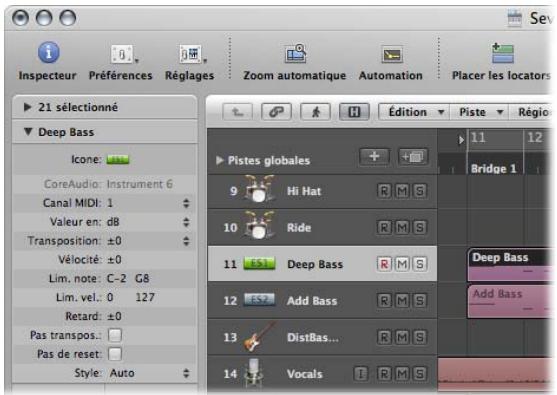Open the Valeur en popup
This screenshot has height=395, width=557.
pos(186,222)
